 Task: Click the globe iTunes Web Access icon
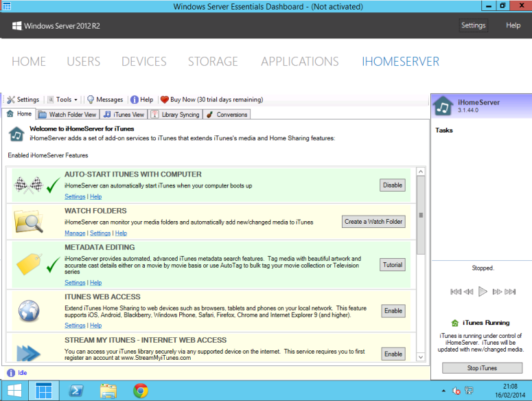pos(29,311)
